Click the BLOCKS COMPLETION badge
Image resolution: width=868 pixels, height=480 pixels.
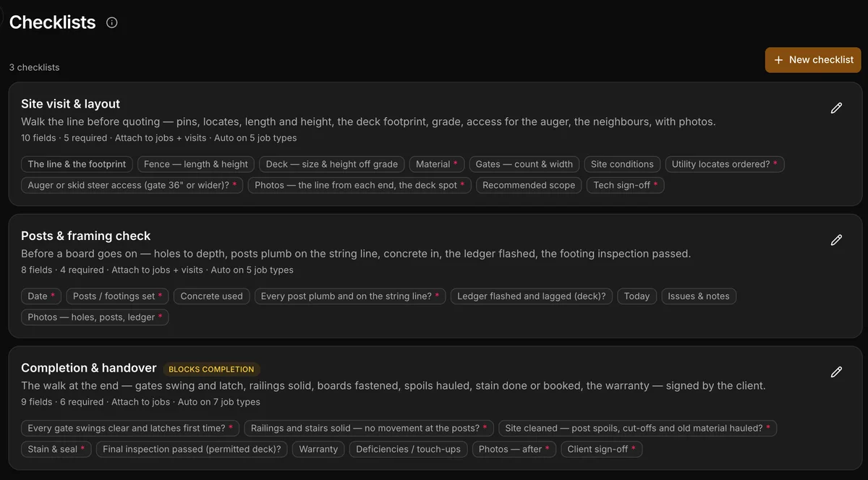pyautogui.click(x=211, y=369)
